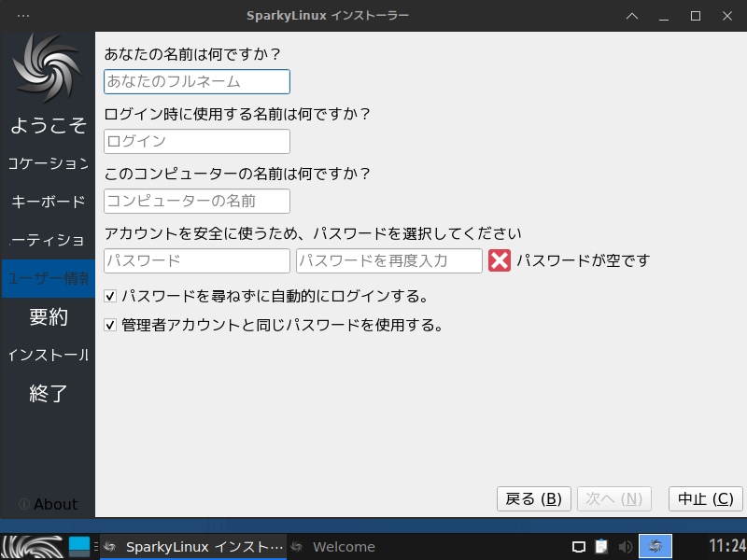Toggle auto-login without password checkbox
Screen dimensions: 747x560
pyautogui.click(x=110, y=296)
